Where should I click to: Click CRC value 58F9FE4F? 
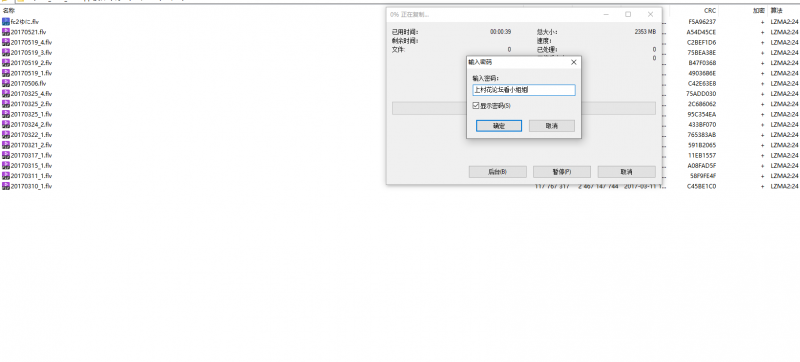[x=702, y=176]
